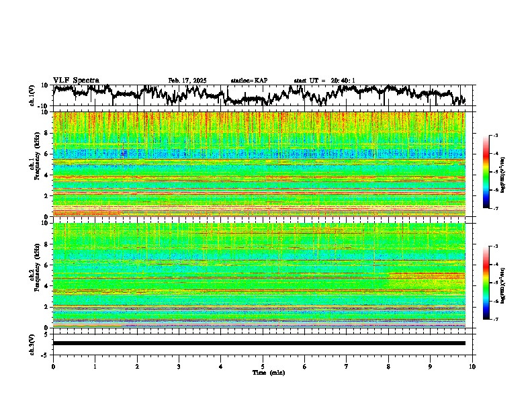Click time axis tick label "8"
This screenshot has width=532, height=411.
click(x=388, y=367)
